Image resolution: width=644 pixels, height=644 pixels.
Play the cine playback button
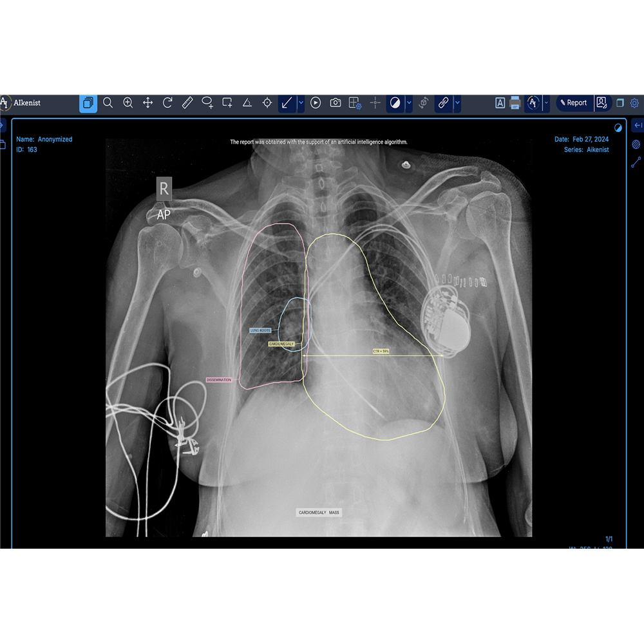(x=316, y=102)
